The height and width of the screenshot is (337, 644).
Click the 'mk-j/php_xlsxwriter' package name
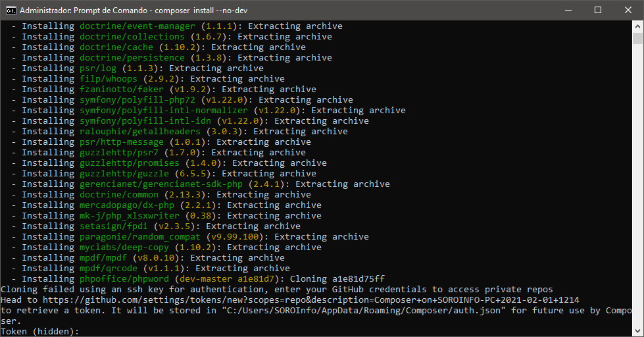130,216
